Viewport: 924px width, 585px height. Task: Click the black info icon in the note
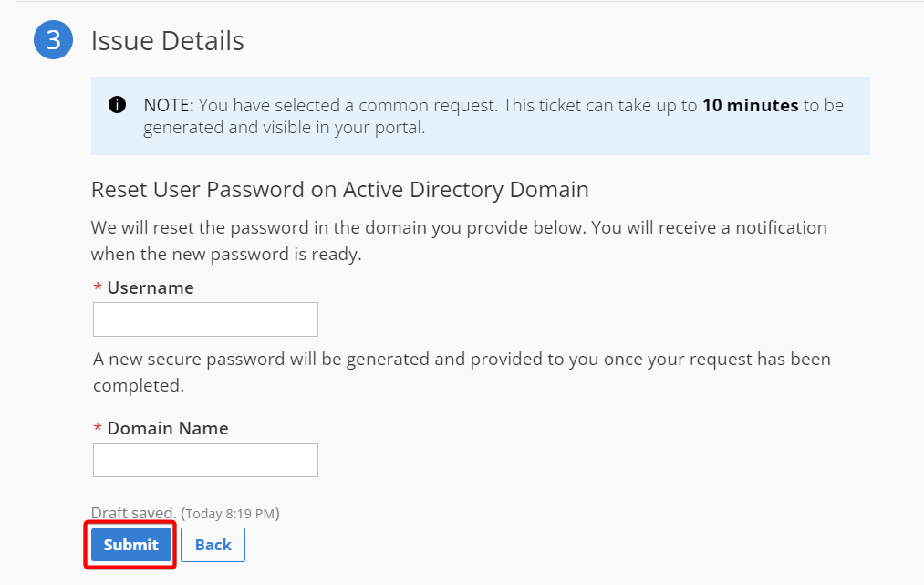pos(118,105)
